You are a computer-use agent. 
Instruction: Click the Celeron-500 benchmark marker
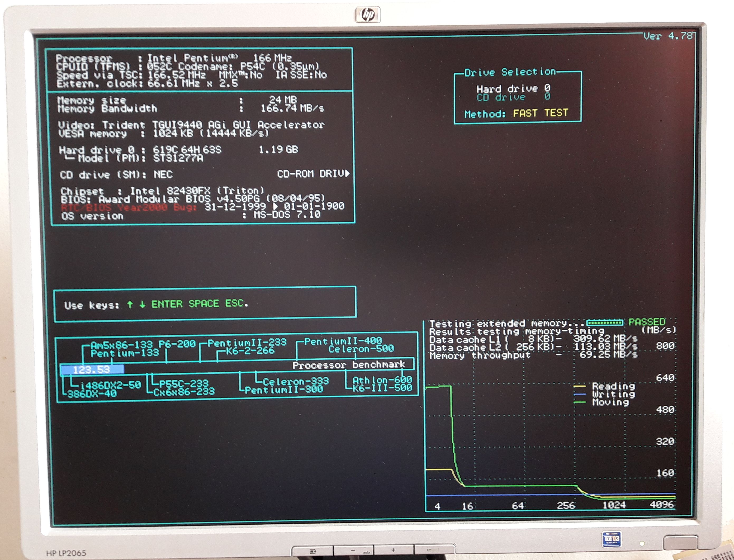pos(361,349)
